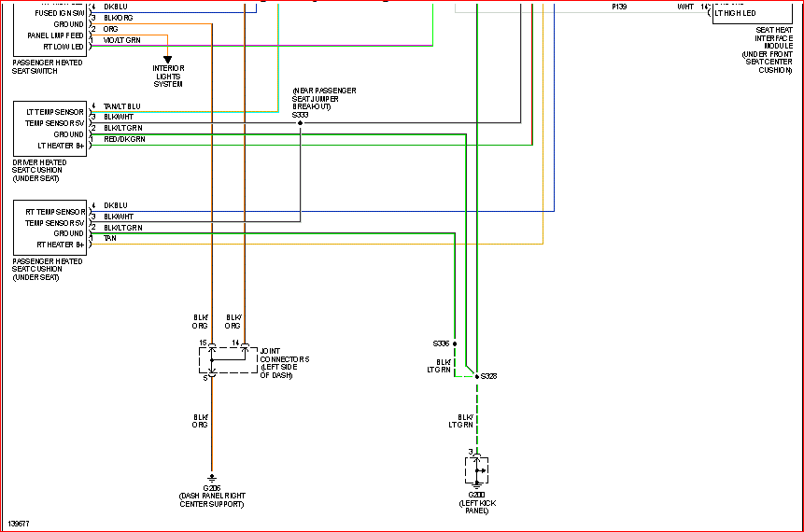Click pin 5 below the joint connector
Viewport: 804px width, 532px height.
pyautogui.click(x=205, y=378)
